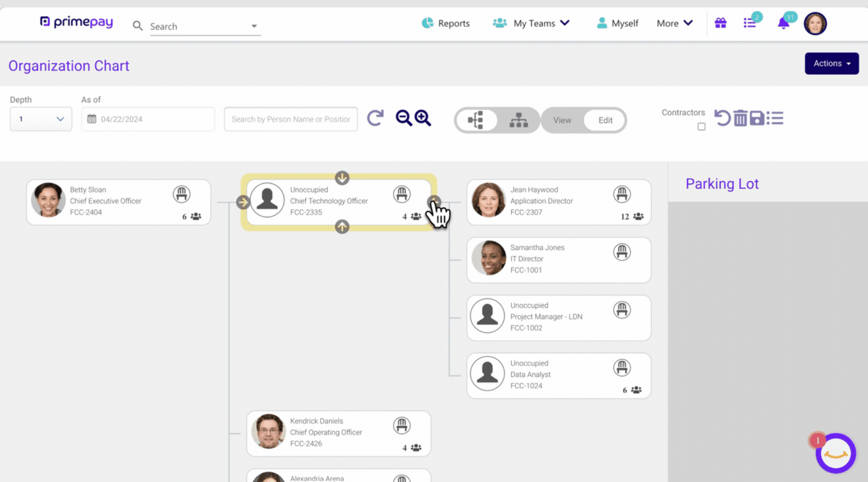Open the calendar icon in date field

pyautogui.click(x=92, y=119)
